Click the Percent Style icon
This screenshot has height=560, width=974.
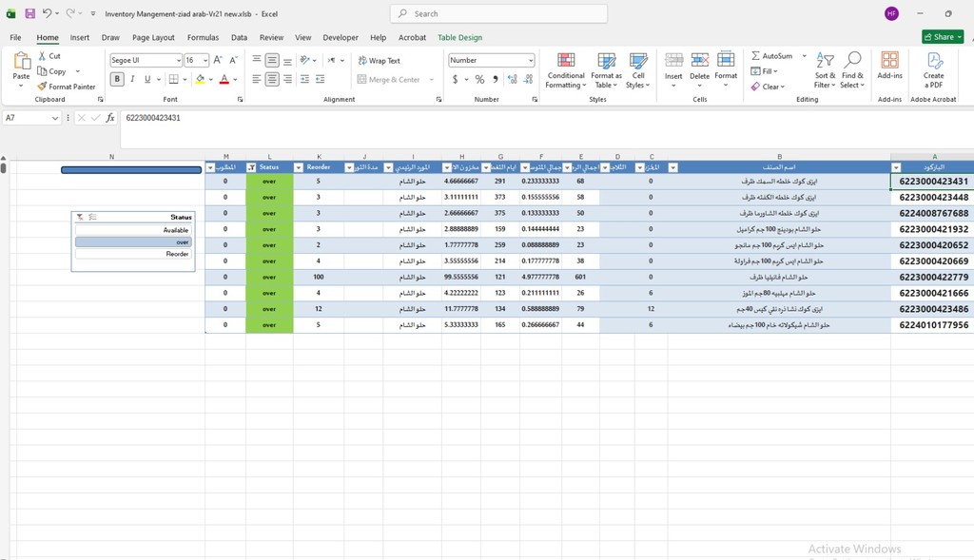(x=479, y=79)
